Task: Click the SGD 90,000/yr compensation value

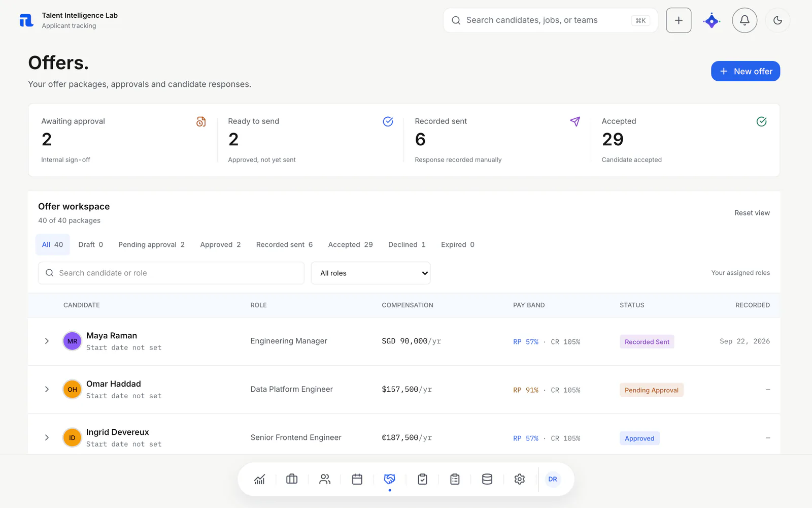Action: [411, 341]
